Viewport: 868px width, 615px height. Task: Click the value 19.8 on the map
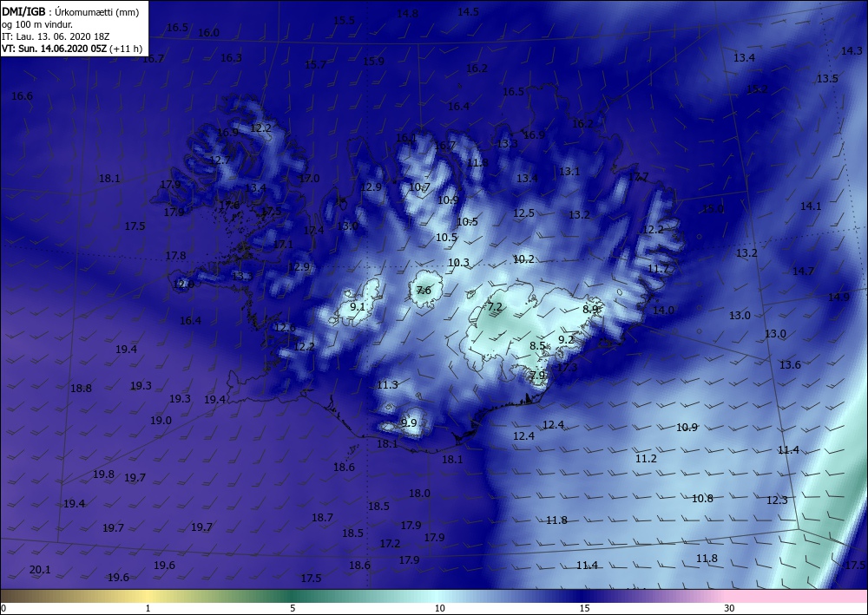pyautogui.click(x=103, y=474)
